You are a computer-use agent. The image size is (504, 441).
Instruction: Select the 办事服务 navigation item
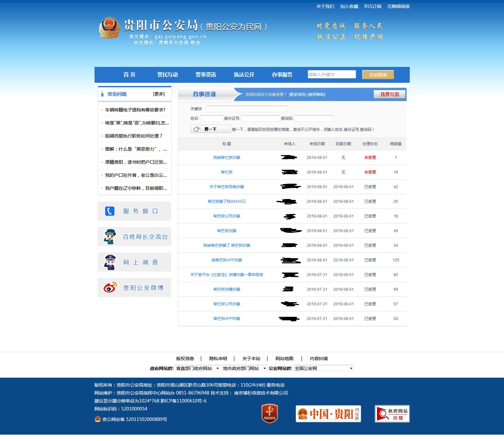pyautogui.click(x=282, y=75)
